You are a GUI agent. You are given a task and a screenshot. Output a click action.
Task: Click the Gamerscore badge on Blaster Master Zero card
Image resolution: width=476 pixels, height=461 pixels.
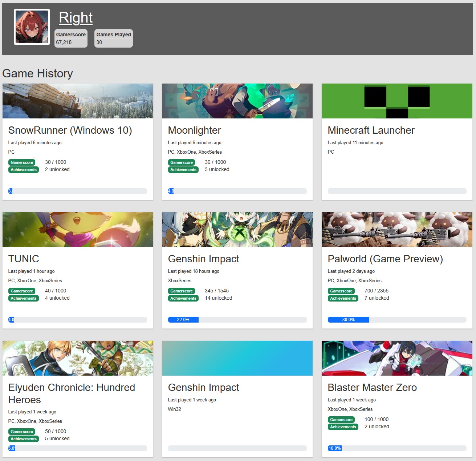tap(341, 420)
